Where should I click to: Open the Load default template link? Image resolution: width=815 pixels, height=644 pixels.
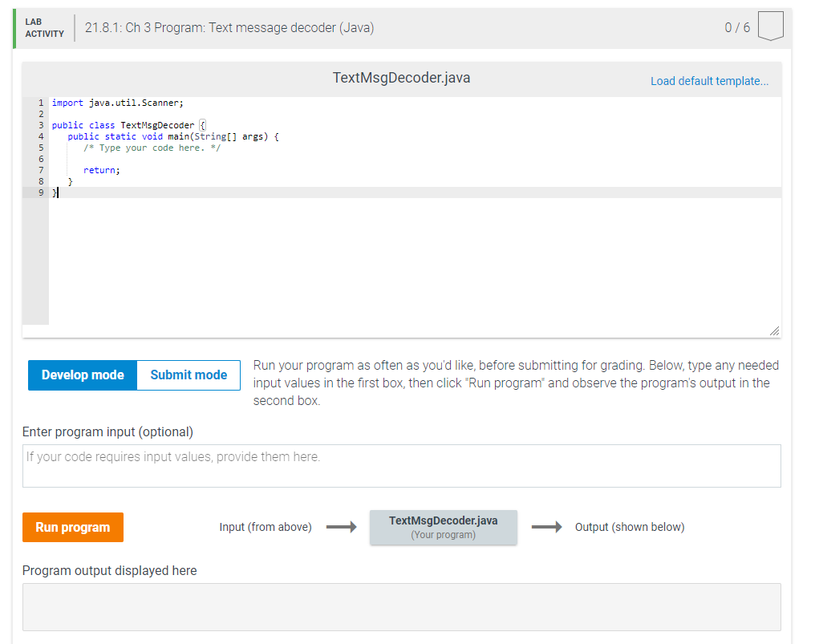tap(709, 81)
